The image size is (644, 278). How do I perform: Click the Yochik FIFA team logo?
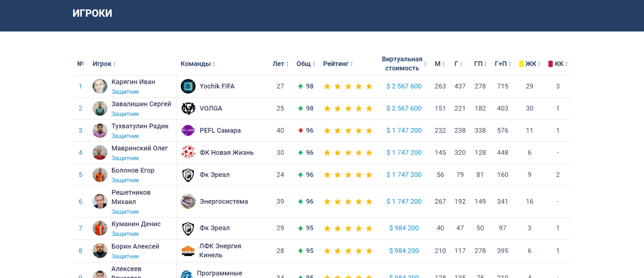[188, 86]
